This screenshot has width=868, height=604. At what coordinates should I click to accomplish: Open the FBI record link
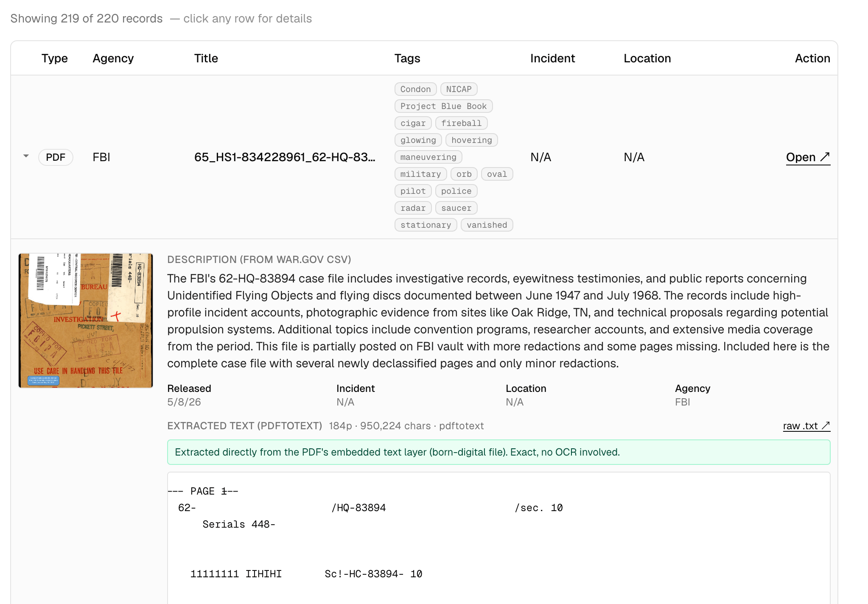[x=808, y=157]
